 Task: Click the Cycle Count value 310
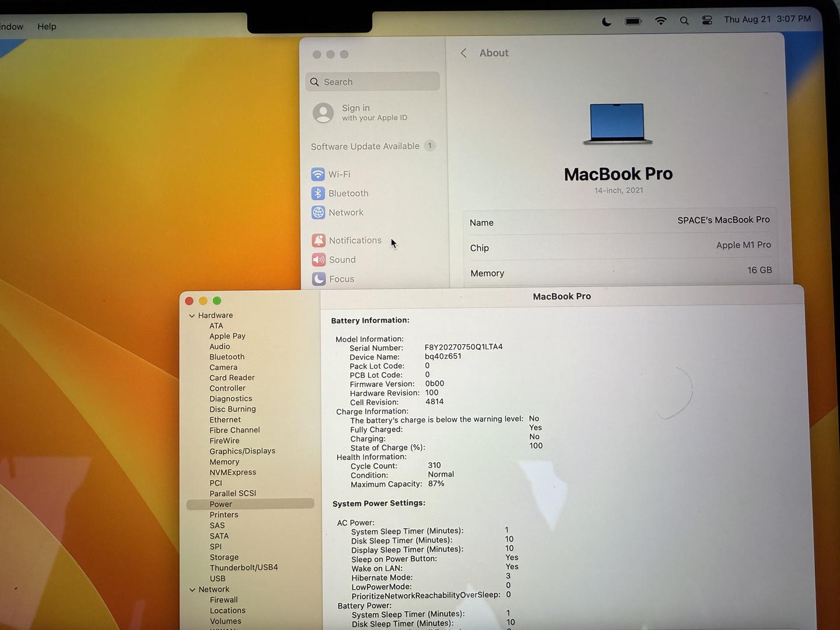click(435, 466)
